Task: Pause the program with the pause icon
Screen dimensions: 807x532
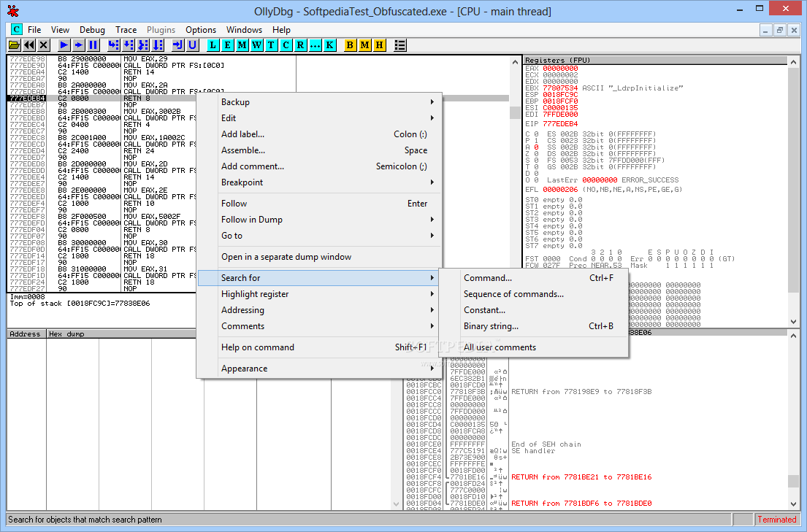Action: [93, 45]
